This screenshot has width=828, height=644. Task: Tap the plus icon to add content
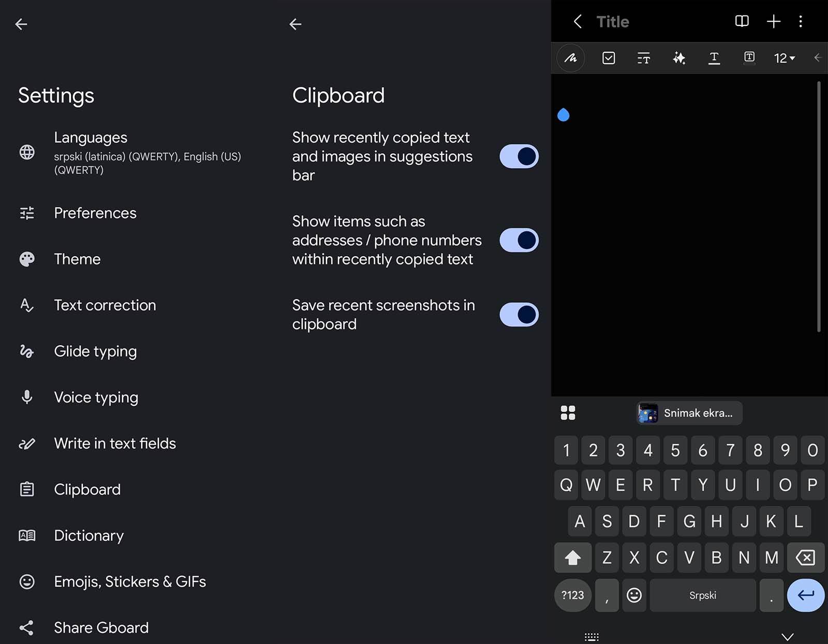773,21
